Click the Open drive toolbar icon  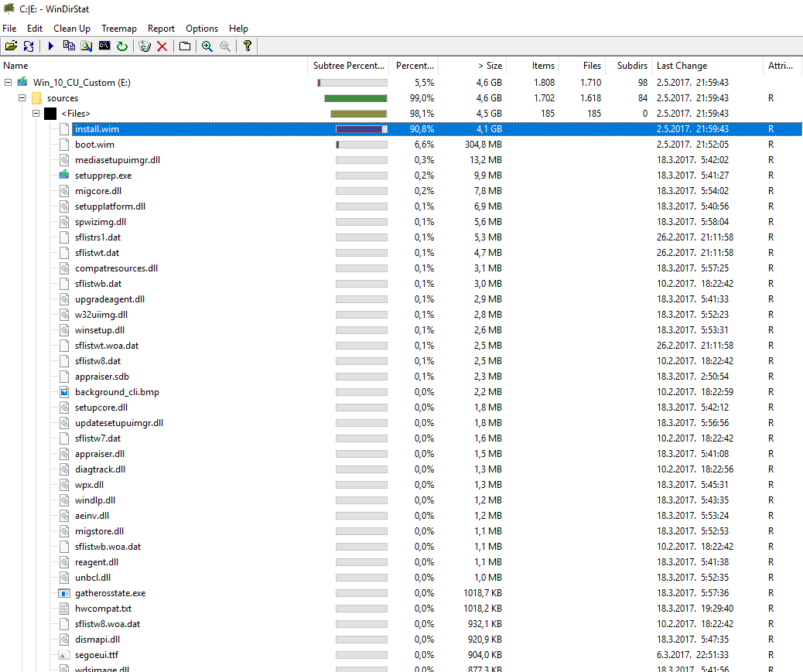pos(12,46)
